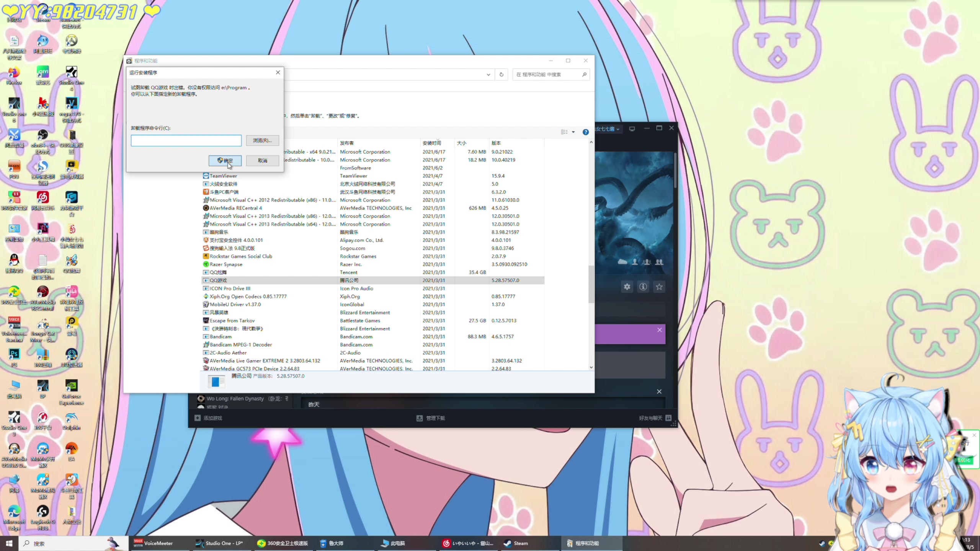Click the refresh button beside address bar
The height and width of the screenshot is (551, 980).
[x=501, y=74]
